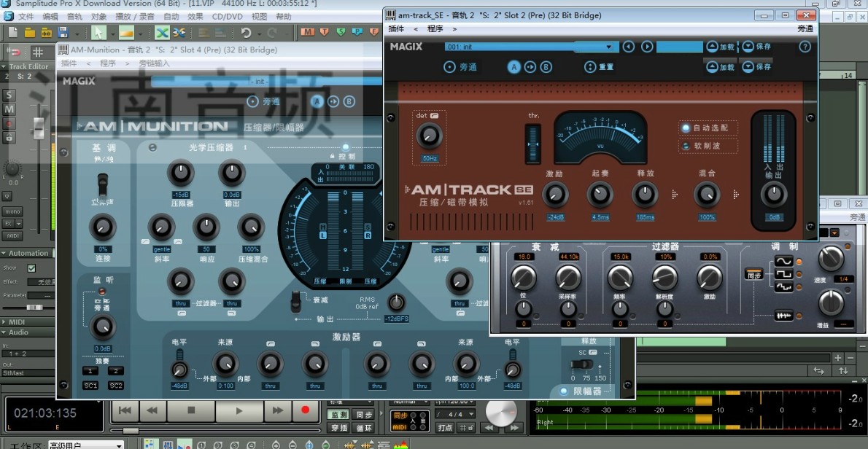Select state A in am-track
Viewport: 868px width, 449px height.
514,67
